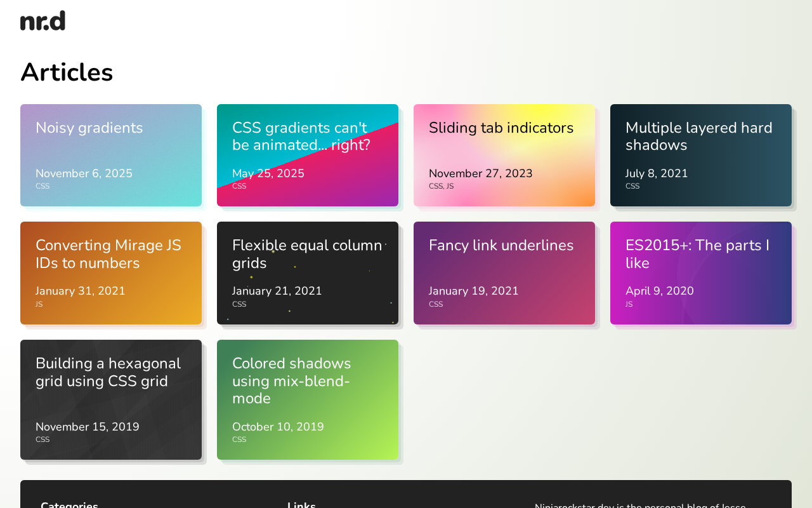Screen dimensions: 812x508
Task: Click the October 10, 2019 date
Action: tap(278, 427)
